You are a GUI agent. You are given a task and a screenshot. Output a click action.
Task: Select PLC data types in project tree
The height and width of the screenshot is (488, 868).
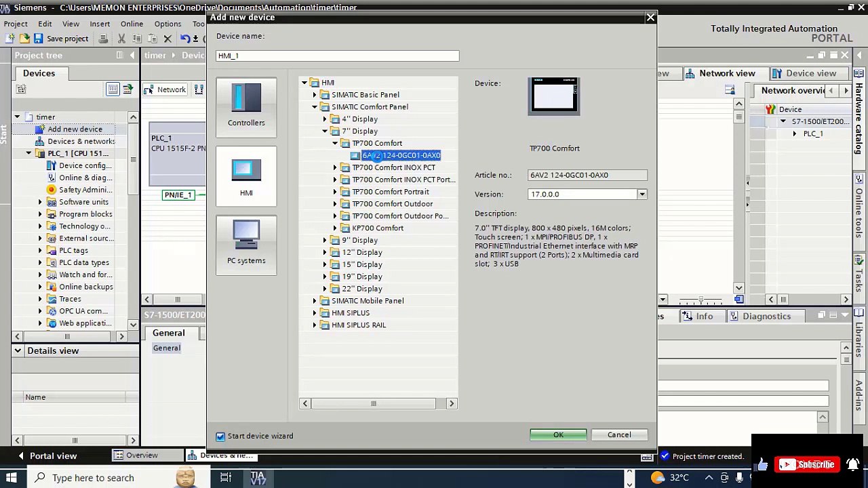click(x=83, y=263)
